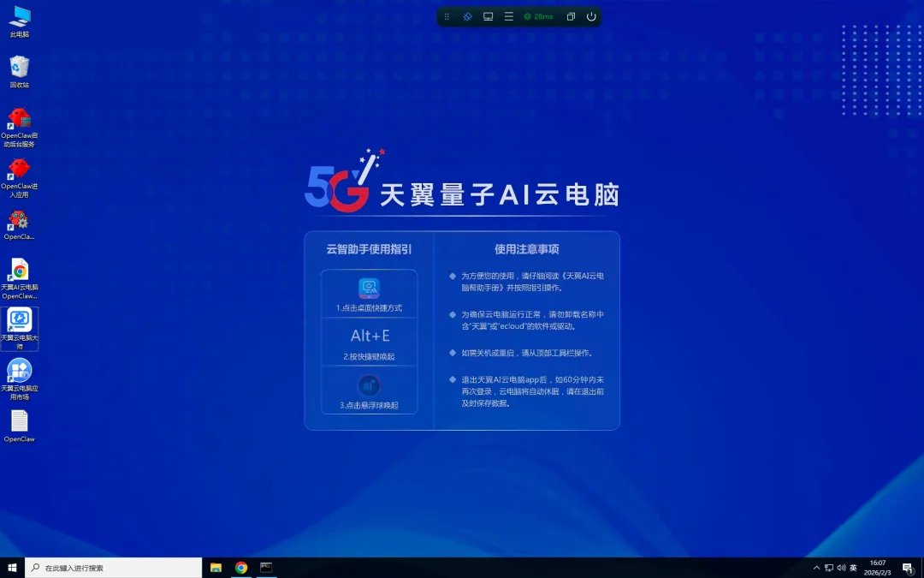
Task: Select the OpenCla... shortcut with gear icon
Action: point(20,224)
